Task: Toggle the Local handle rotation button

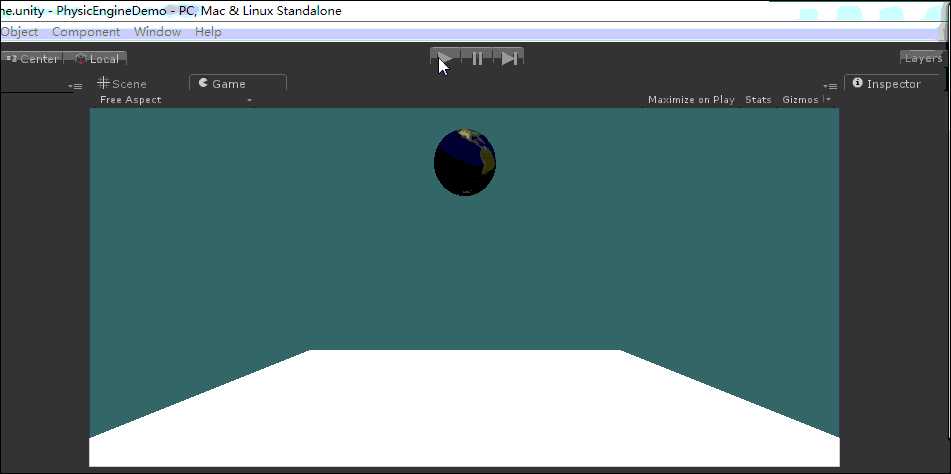Action: [96, 59]
